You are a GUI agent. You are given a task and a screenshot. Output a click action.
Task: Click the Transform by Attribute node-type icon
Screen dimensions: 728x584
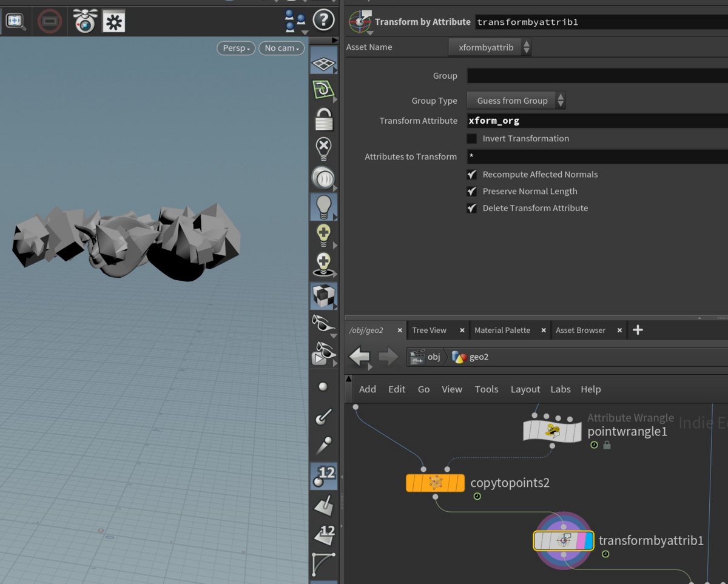[360, 22]
